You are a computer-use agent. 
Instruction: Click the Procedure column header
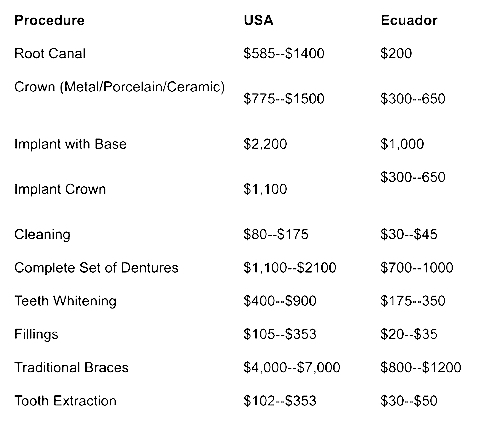(49, 20)
